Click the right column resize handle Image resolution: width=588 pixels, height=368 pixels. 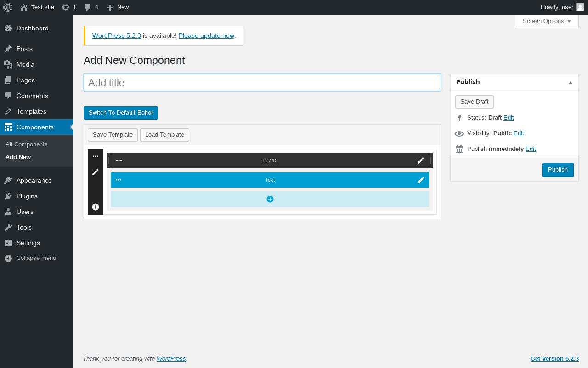(x=431, y=161)
